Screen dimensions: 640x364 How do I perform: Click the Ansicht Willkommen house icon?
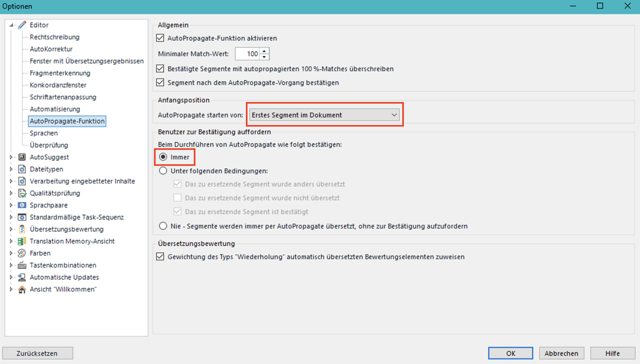pyautogui.click(x=22, y=289)
